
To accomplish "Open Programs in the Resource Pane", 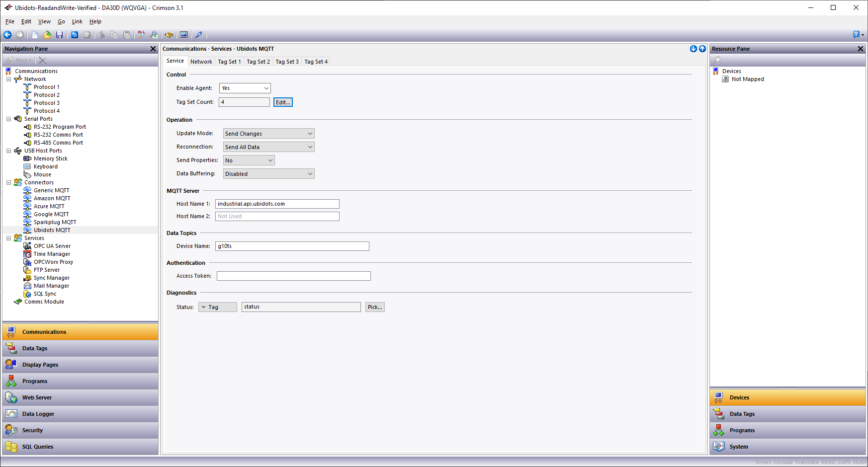I will (x=787, y=430).
